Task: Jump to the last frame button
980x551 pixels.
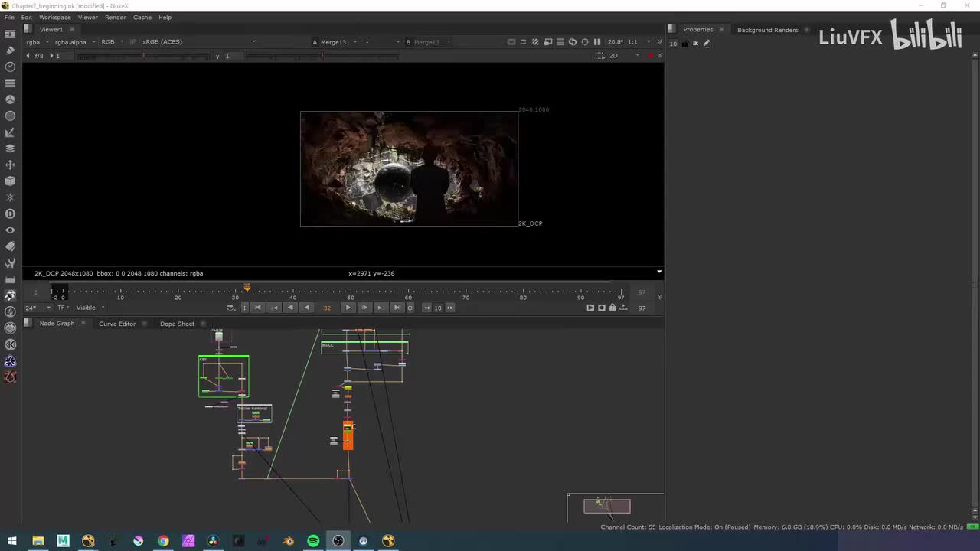Action: coord(397,308)
